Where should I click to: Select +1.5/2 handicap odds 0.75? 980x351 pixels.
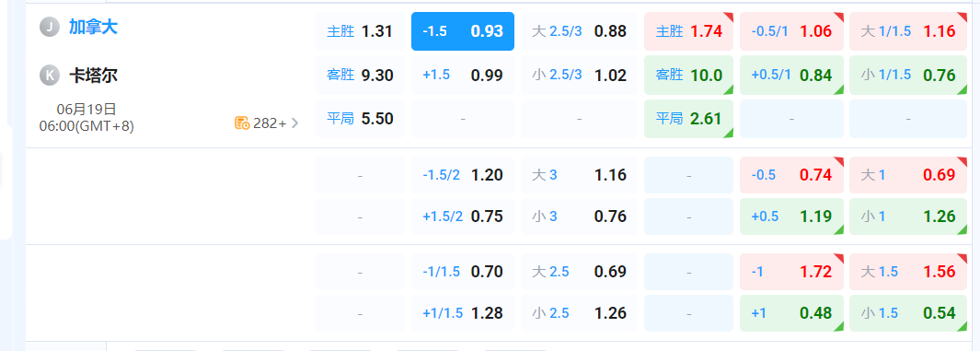pyautogui.click(x=463, y=216)
